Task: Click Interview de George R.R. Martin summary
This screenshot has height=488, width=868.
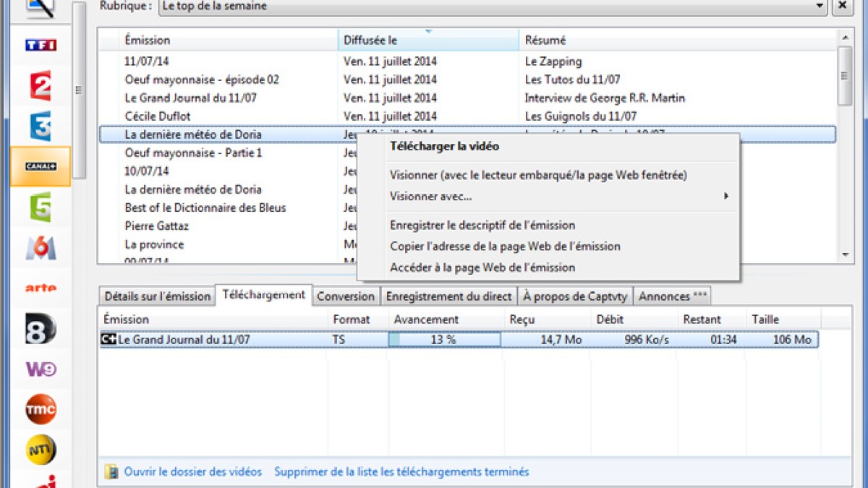Action: pos(605,98)
